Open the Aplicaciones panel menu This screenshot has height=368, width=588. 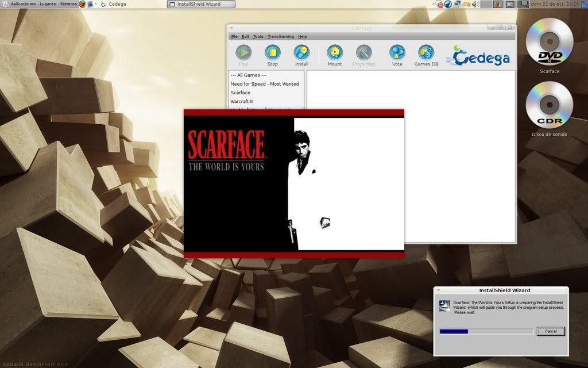[23, 4]
